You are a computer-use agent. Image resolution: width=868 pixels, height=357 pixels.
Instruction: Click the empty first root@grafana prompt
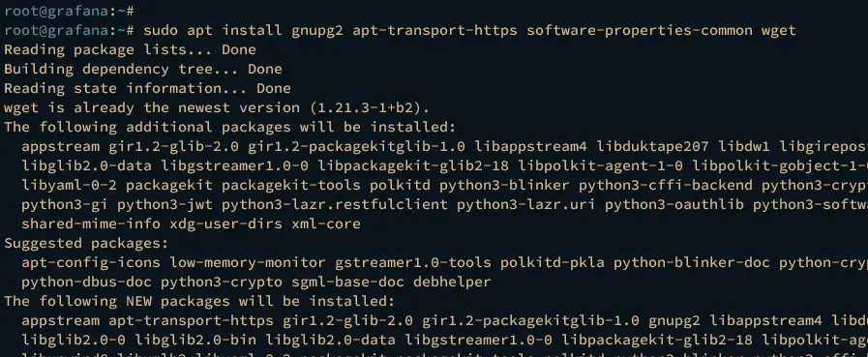pos(69,11)
